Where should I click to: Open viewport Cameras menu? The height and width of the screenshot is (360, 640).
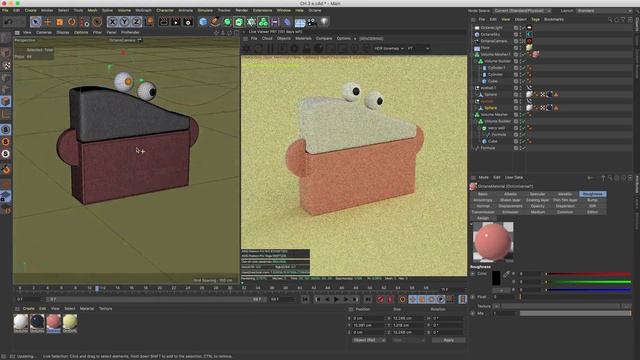coord(44,32)
